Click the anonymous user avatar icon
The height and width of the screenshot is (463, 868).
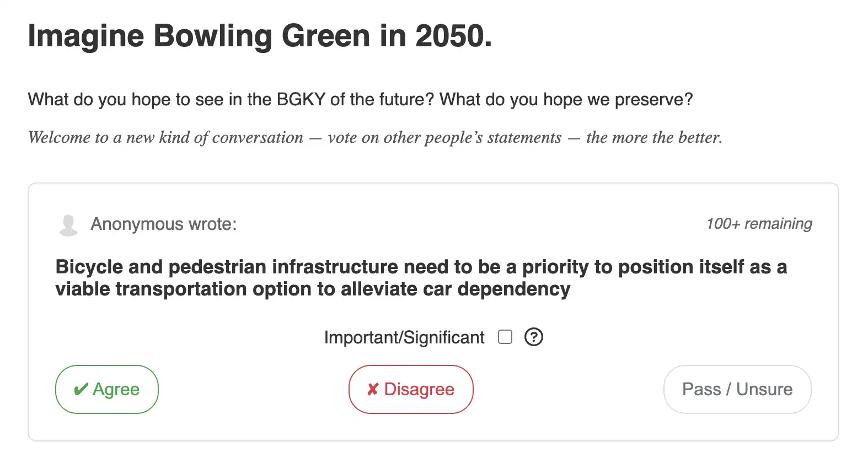[x=68, y=225]
